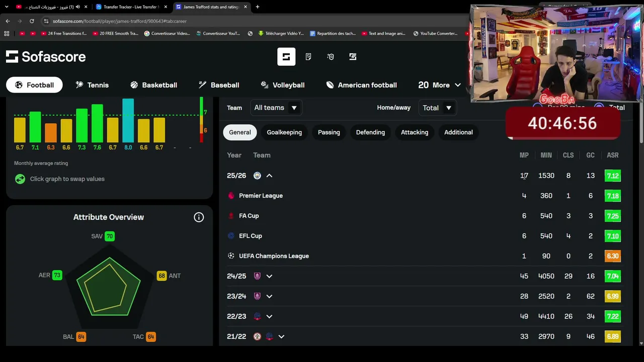Open the All teams dropdown
Image resolution: width=644 pixels, height=362 pixels.
275,108
